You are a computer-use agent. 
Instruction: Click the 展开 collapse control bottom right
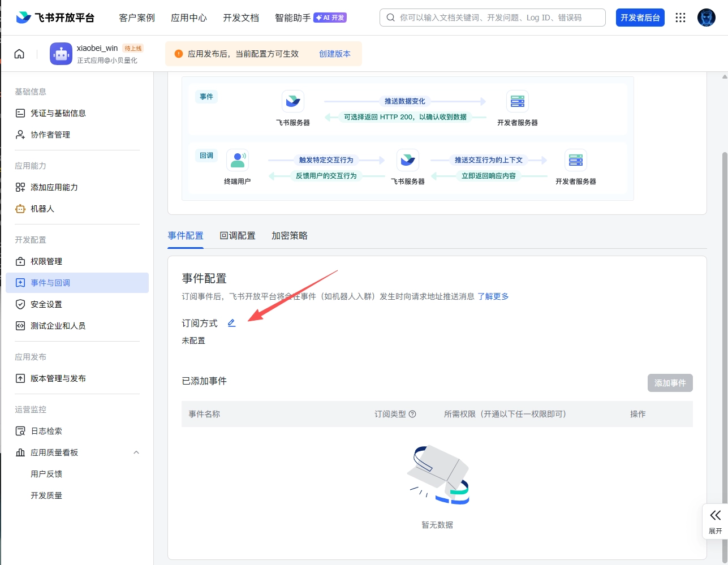point(714,520)
